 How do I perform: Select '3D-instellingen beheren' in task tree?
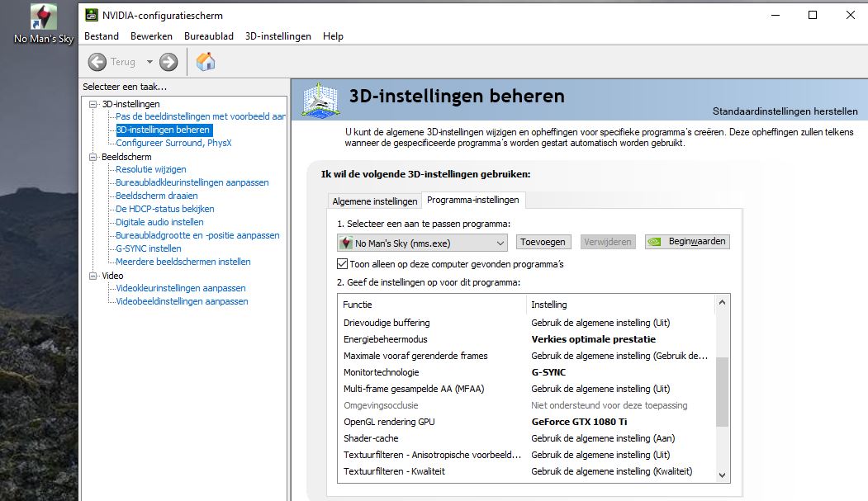(163, 130)
